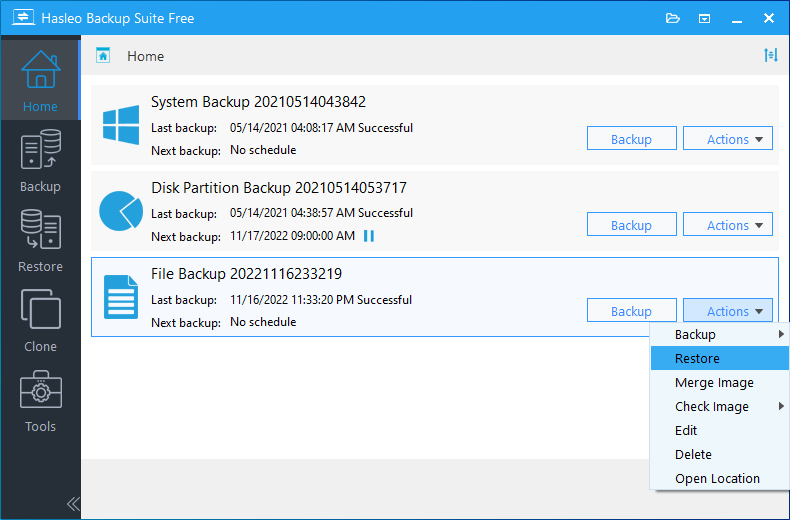
Task: Click the Disk Partition Backup pie icon
Action: pyautogui.click(x=121, y=211)
